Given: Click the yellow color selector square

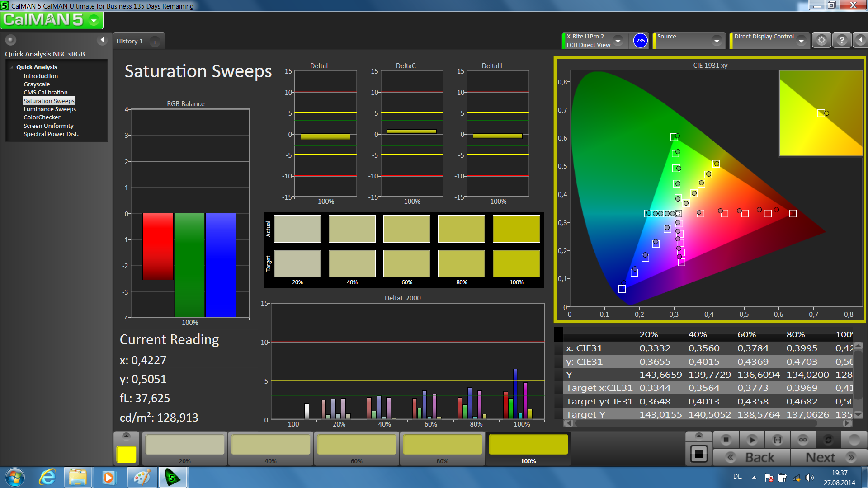Looking at the screenshot, I should click(126, 454).
